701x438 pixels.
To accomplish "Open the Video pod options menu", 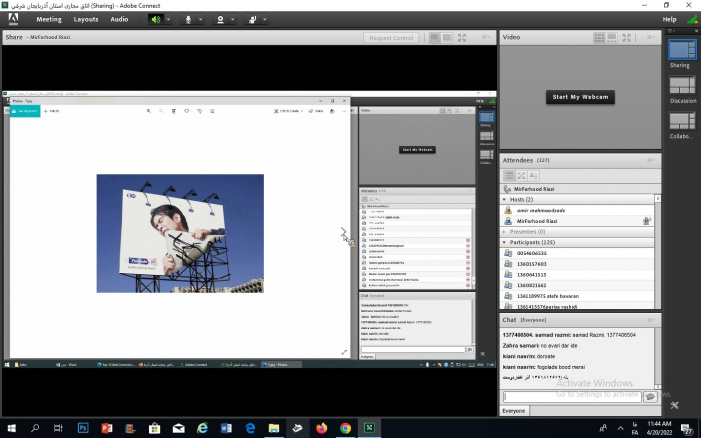I will click(651, 37).
